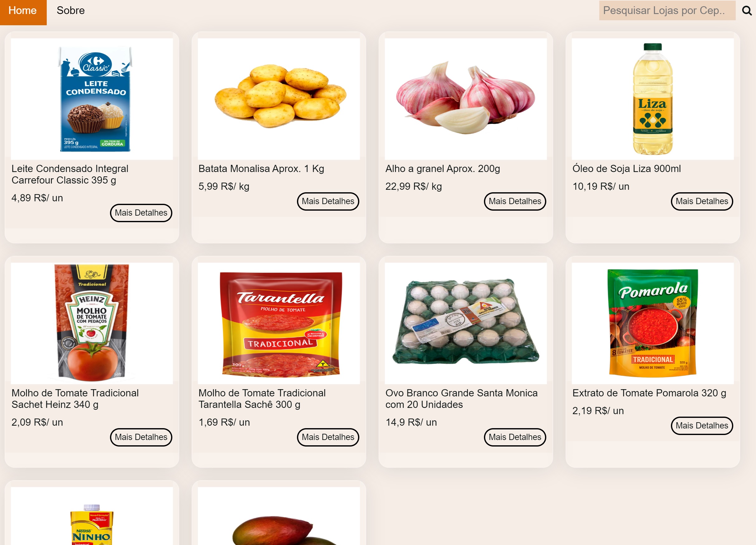756x545 pixels.
Task: Click the egg carton product image
Action: [466, 323]
